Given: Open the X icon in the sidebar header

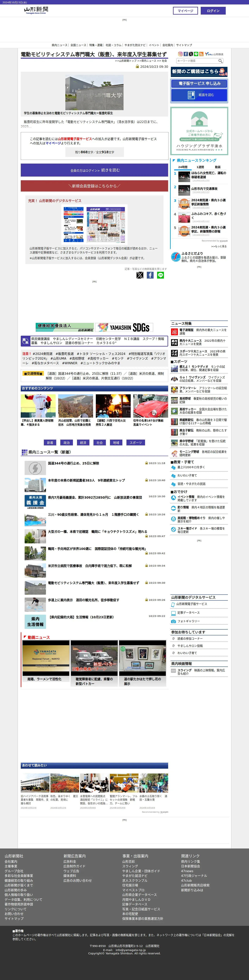Looking at the screenshot, I should (x=191, y=54).
